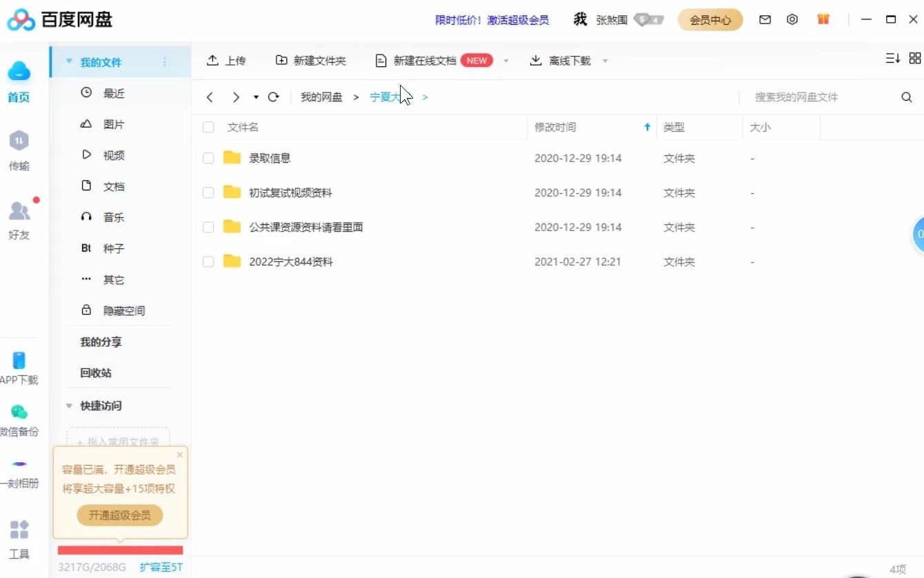924x578 pixels.
Task: Check the box for 录取信息
Action: (208, 158)
